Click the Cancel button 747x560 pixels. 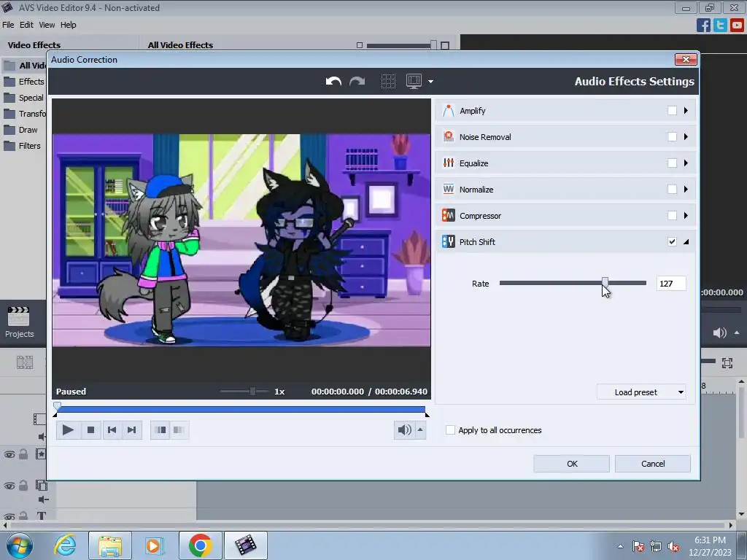coord(653,464)
